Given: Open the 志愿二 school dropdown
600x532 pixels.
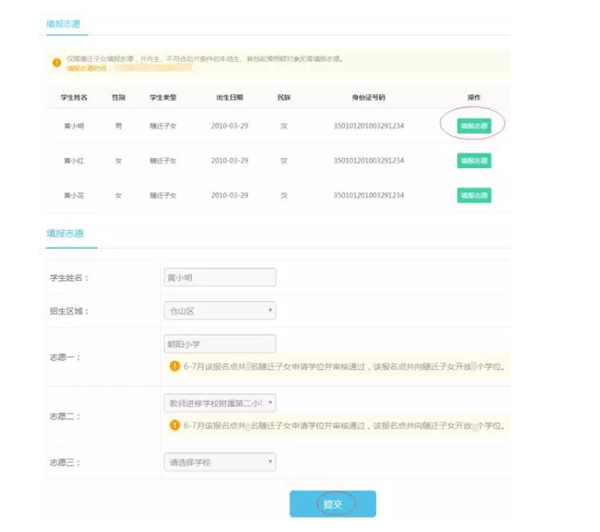Looking at the screenshot, I should (x=220, y=403).
